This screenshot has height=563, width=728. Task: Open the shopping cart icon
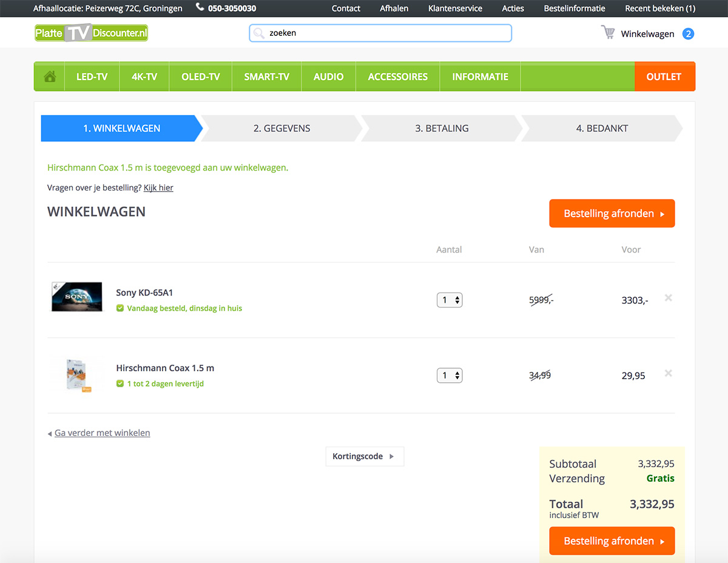tap(608, 33)
